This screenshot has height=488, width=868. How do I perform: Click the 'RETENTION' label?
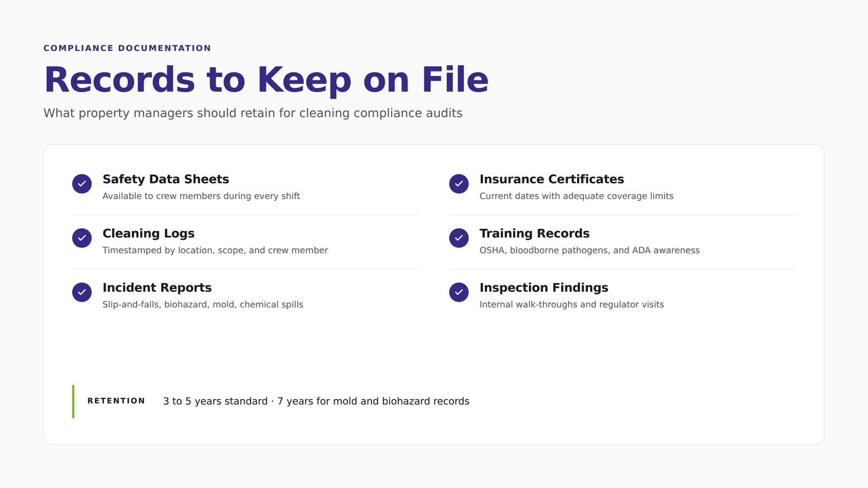(x=116, y=401)
